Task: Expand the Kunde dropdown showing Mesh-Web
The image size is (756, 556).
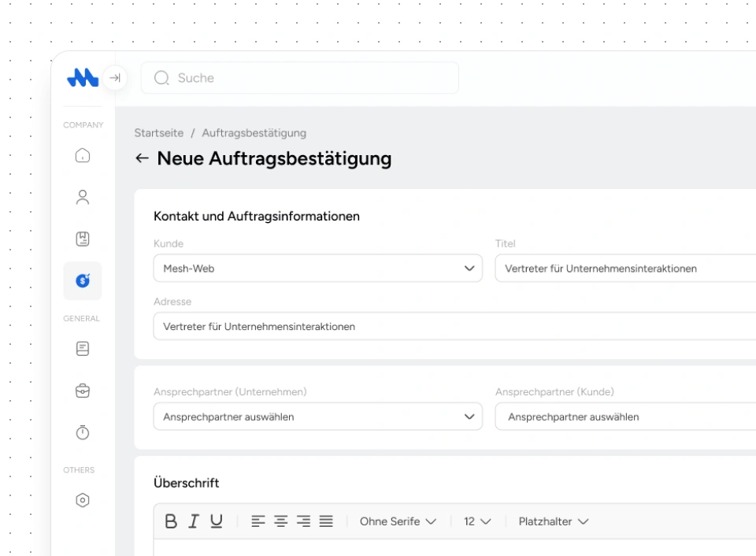Action: tap(317, 269)
